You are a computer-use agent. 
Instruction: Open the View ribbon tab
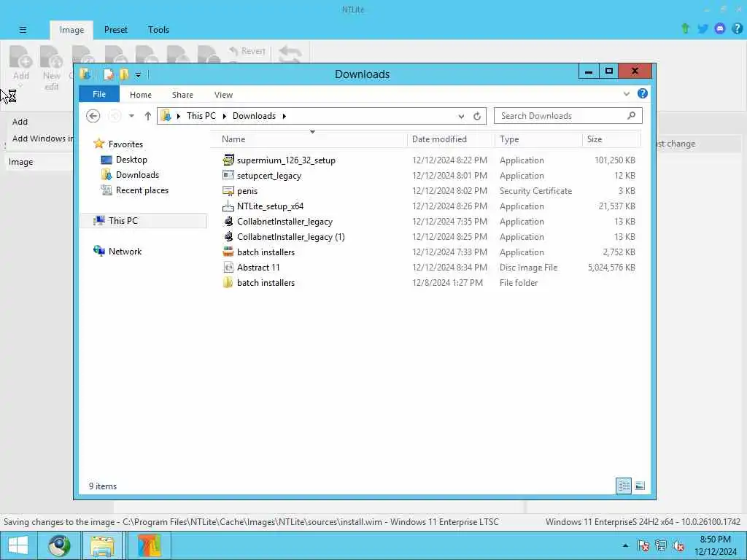[x=223, y=95]
